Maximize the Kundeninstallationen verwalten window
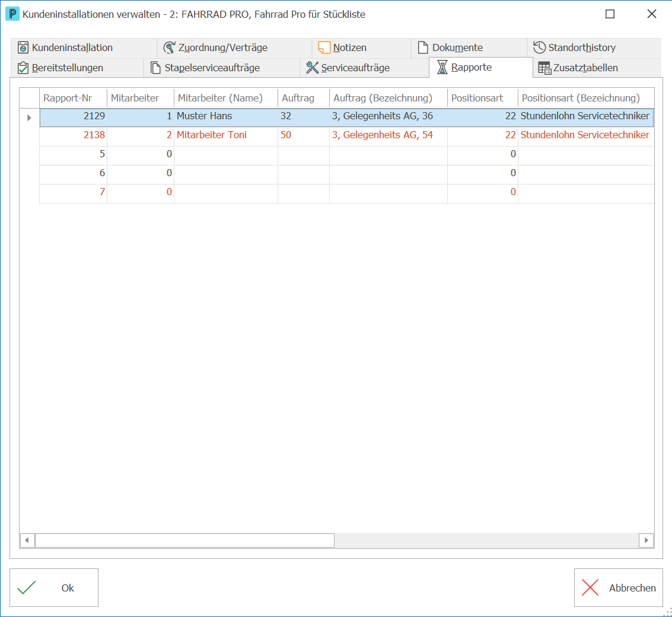 pyautogui.click(x=610, y=14)
